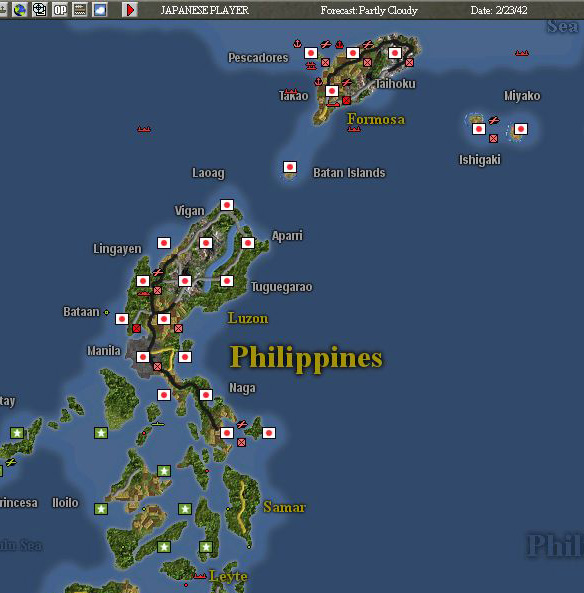The image size is (584, 593).
Task: Open the OP operations report button
Action: (60, 9)
